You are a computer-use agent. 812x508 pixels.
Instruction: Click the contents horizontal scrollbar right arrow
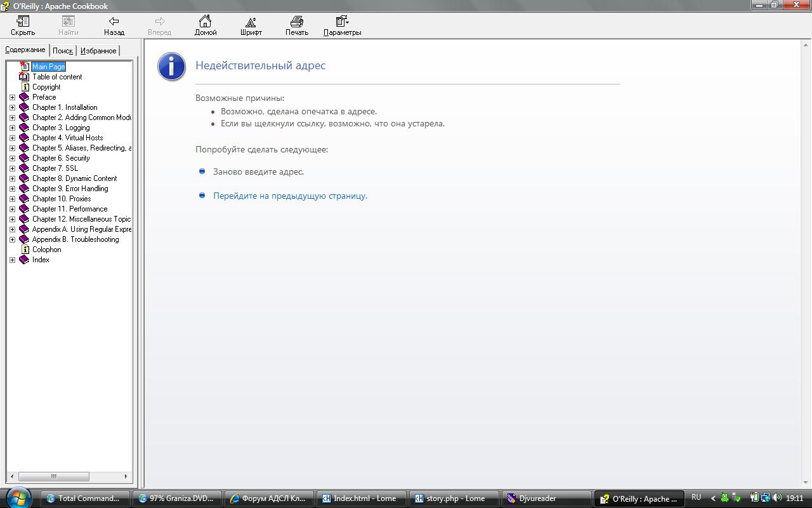[x=126, y=476]
